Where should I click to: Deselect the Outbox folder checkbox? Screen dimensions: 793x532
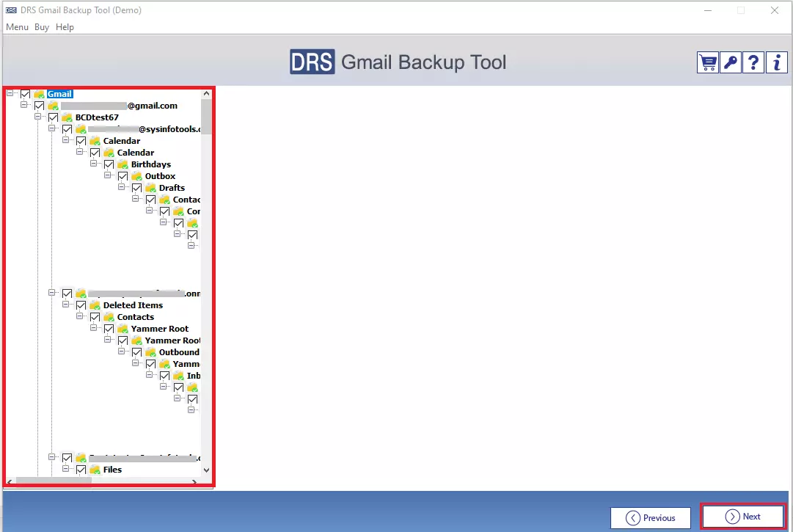pyautogui.click(x=123, y=176)
